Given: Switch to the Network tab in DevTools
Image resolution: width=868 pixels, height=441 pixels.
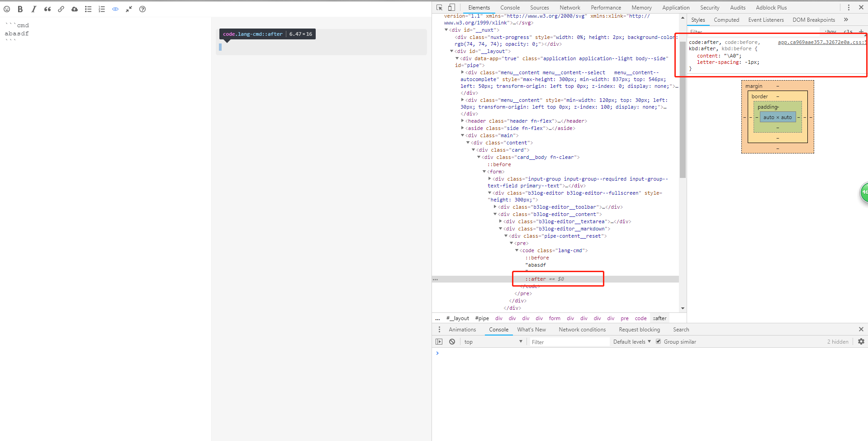Looking at the screenshot, I should [569, 8].
